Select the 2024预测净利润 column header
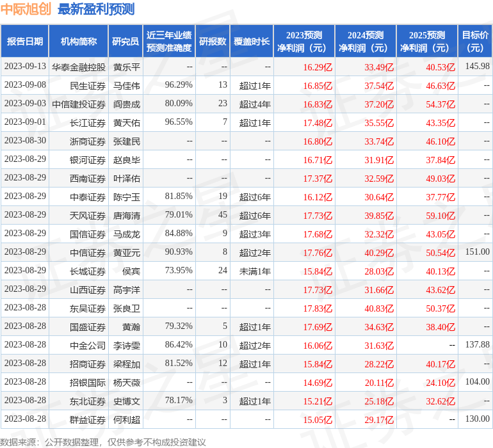 pyautogui.click(x=366, y=41)
